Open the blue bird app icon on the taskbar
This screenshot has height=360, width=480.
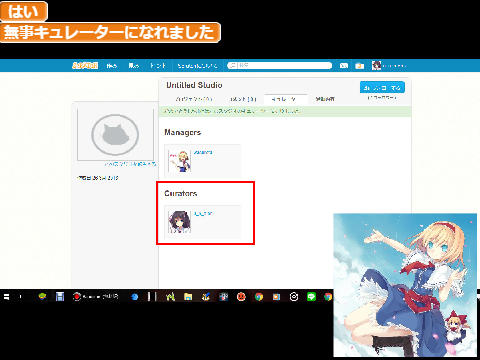pyautogui.click(x=134, y=296)
